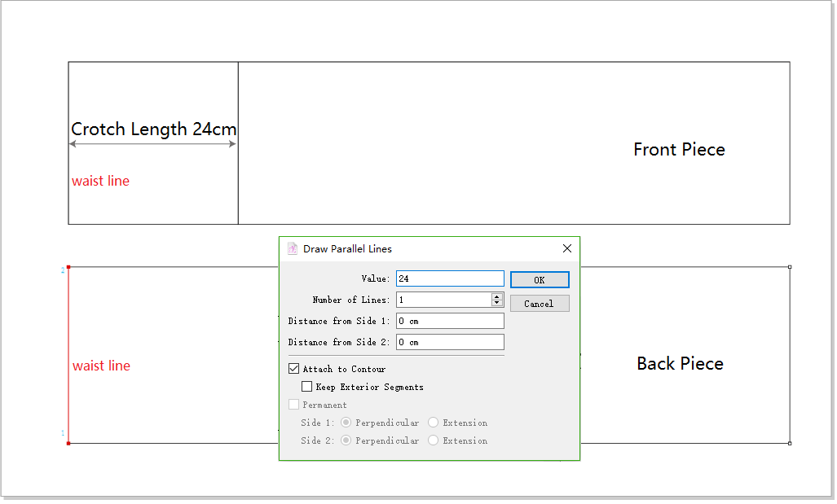Image resolution: width=837 pixels, height=504 pixels.
Task: Toggle the Permanent checkbox
Action: click(294, 405)
